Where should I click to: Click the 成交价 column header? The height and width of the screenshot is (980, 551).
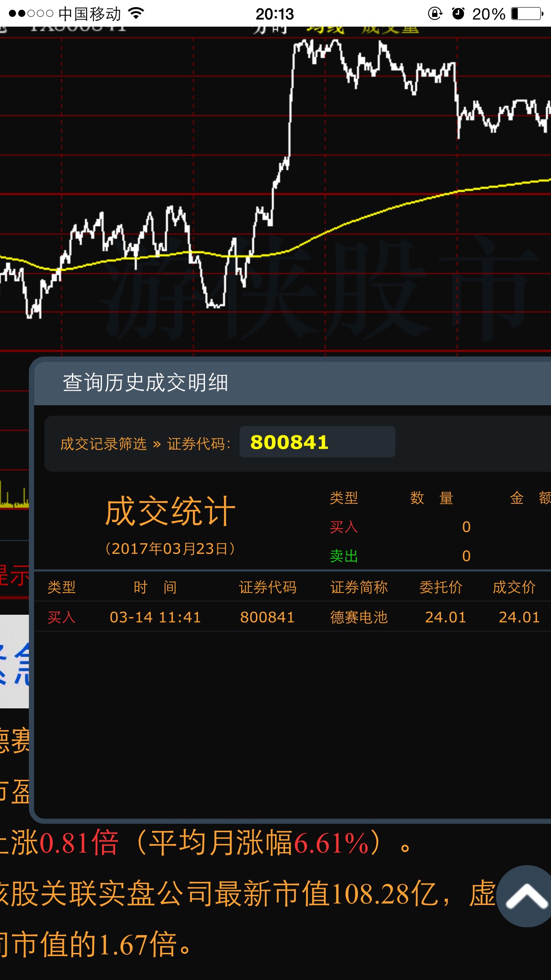[514, 587]
